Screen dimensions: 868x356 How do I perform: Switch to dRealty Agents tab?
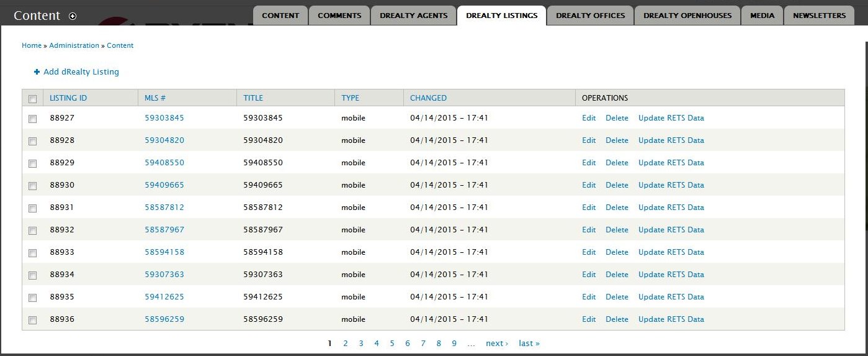click(413, 16)
